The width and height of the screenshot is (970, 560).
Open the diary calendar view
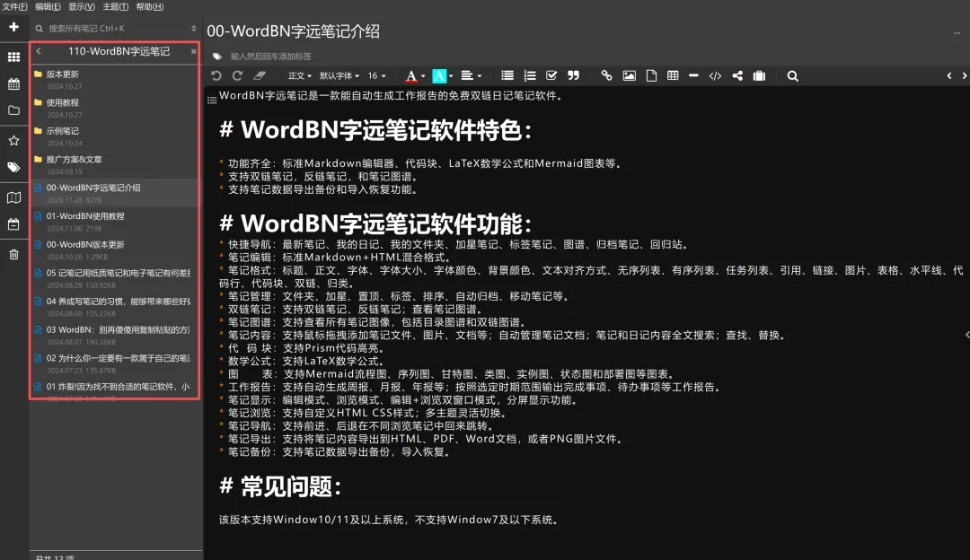pos(13,84)
